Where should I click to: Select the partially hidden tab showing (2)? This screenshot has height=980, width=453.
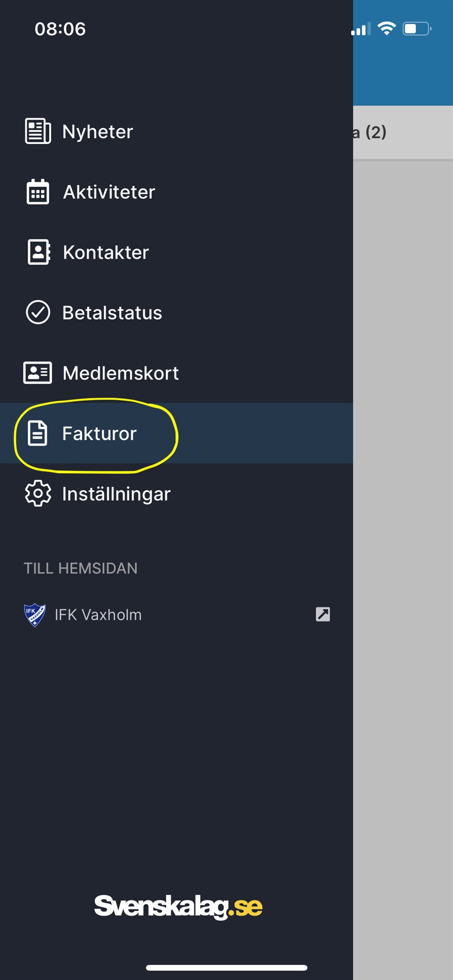[x=403, y=132]
